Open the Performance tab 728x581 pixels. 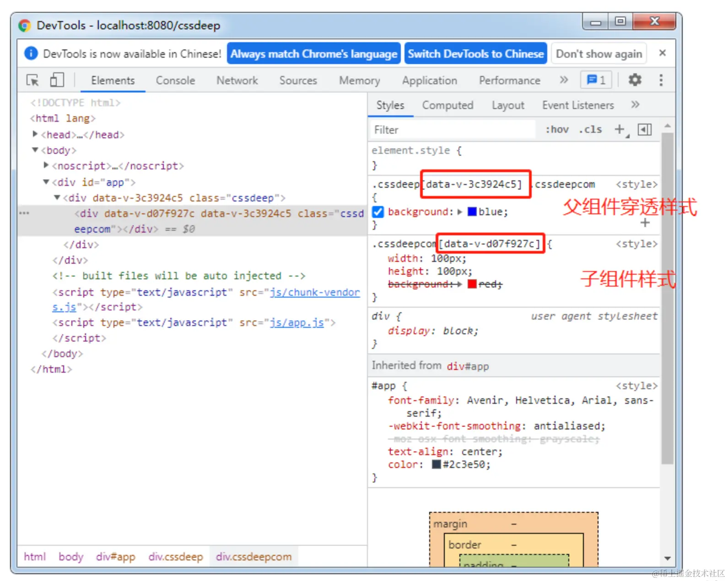[509, 81]
